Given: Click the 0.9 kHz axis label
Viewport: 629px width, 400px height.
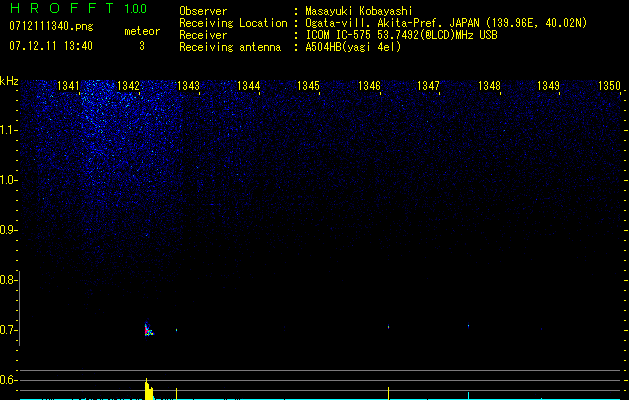Looking at the screenshot, I should (x=8, y=230).
